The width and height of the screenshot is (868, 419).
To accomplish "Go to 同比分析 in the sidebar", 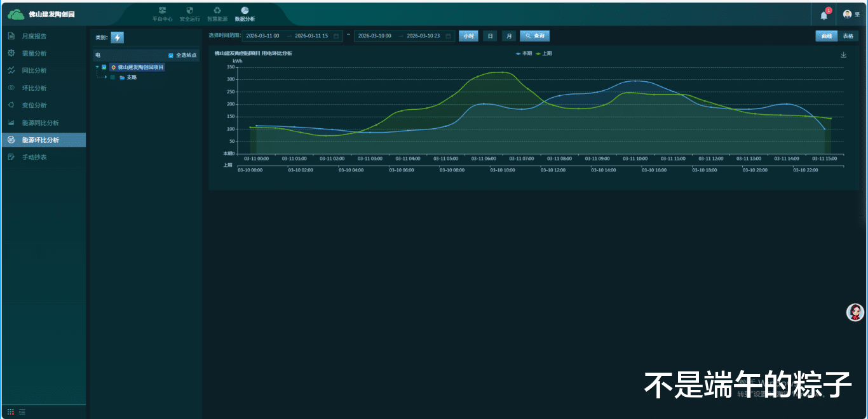I will (x=34, y=70).
